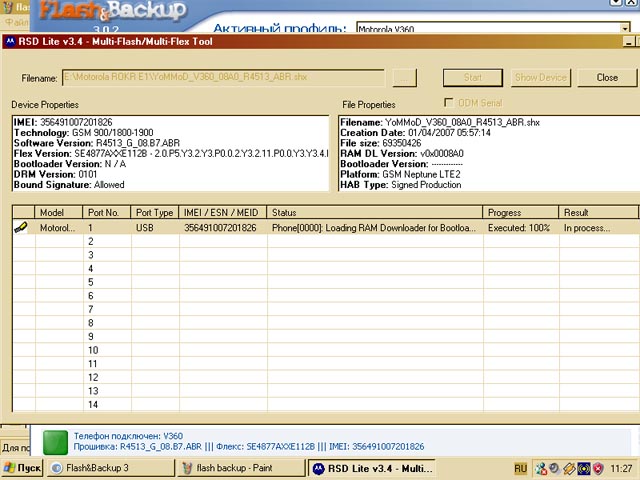Open the red Security Center shield tray icon
The height and width of the screenshot is (480, 640).
598,468
